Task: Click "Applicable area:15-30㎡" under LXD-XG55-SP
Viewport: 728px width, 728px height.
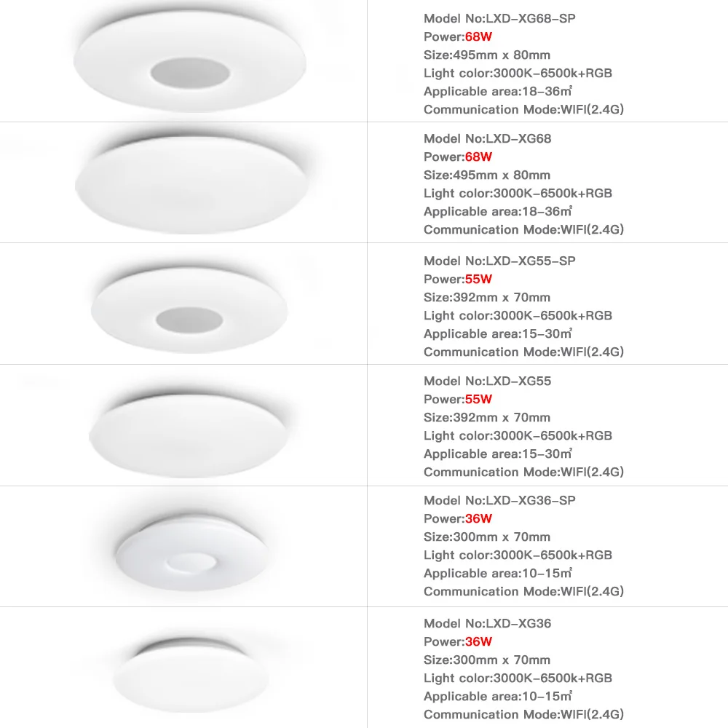Action: click(498, 333)
